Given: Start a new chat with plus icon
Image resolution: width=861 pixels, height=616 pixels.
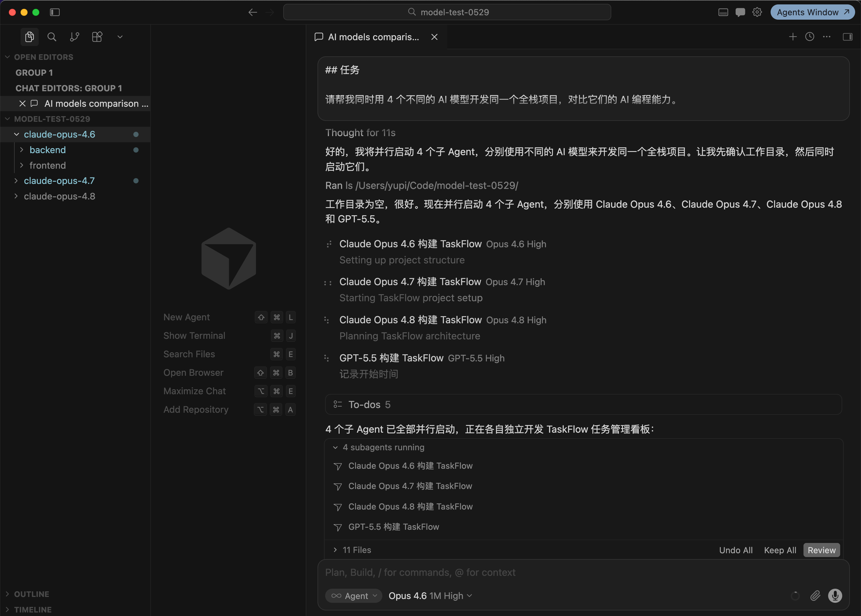Looking at the screenshot, I should tap(793, 37).
